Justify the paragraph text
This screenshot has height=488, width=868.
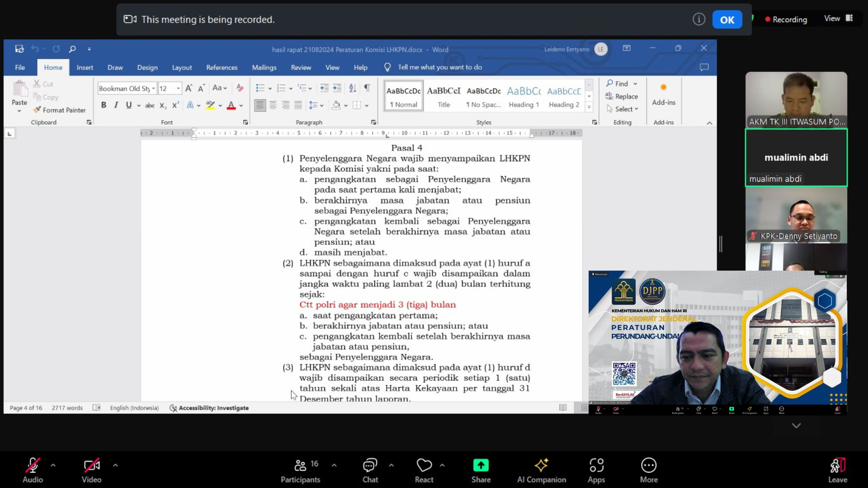coord(298,105)
